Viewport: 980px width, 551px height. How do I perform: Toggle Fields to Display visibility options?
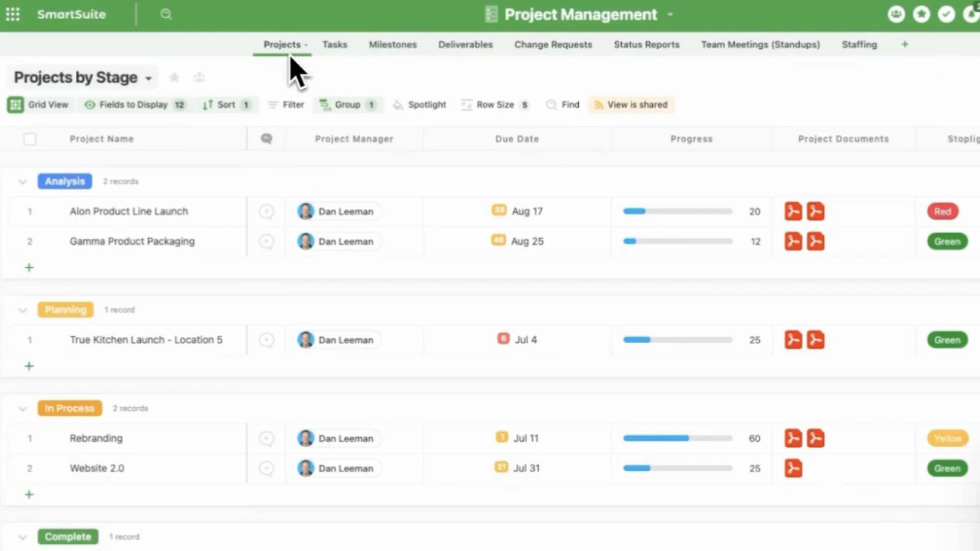[x=135, y=105]
